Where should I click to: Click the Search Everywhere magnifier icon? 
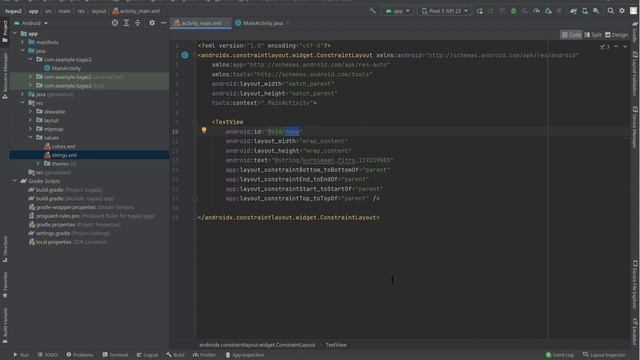click(x=611, y=11)
